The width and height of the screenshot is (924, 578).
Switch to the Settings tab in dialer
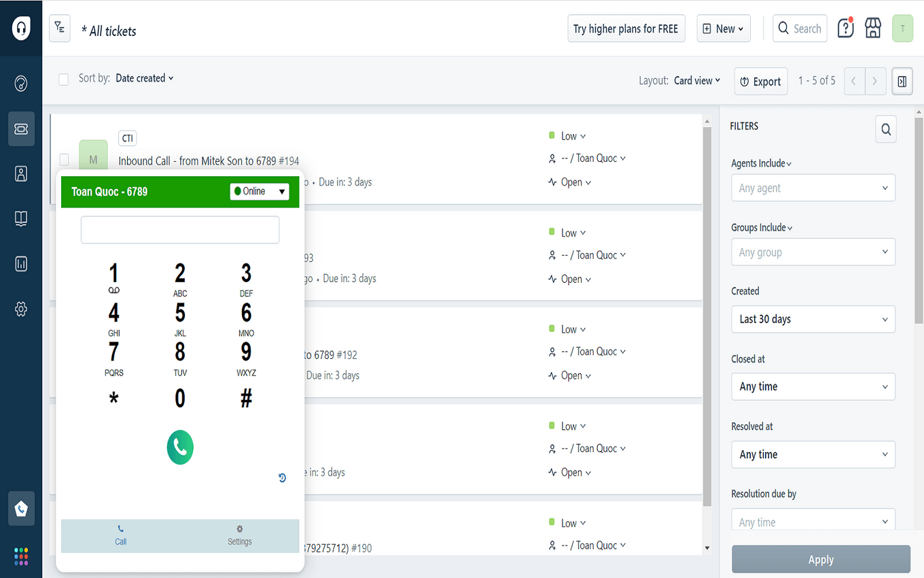pyautogui.click(x=240, y=536)
